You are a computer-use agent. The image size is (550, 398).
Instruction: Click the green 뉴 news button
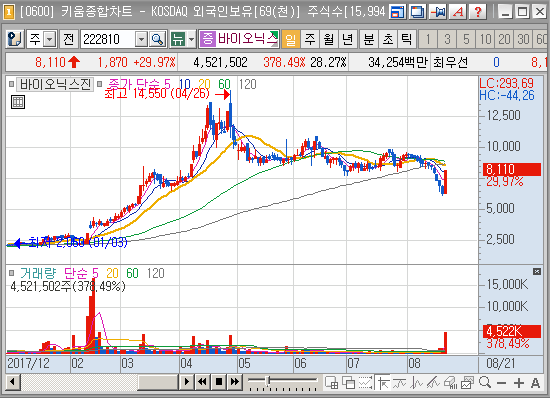point(178,39)
